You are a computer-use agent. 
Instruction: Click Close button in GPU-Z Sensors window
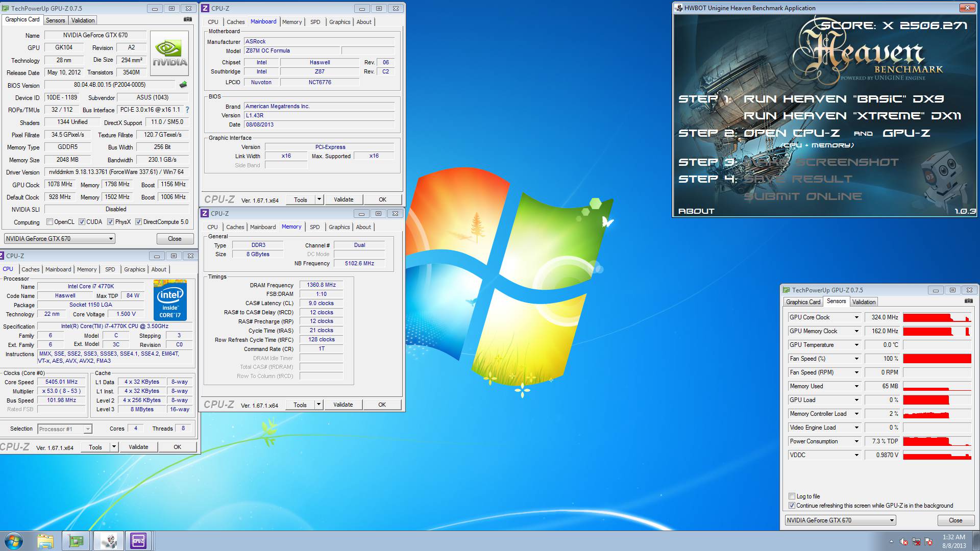(x=955, y=520)
